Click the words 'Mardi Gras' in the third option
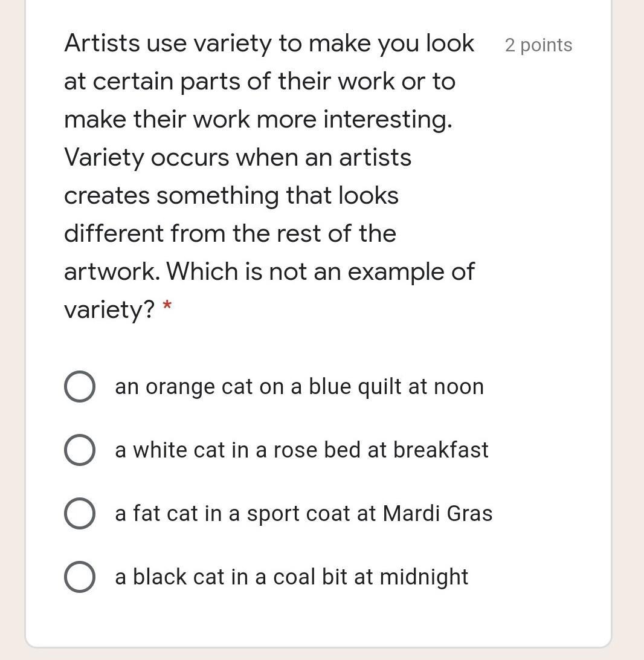The image size is (644, 660). 438,514
